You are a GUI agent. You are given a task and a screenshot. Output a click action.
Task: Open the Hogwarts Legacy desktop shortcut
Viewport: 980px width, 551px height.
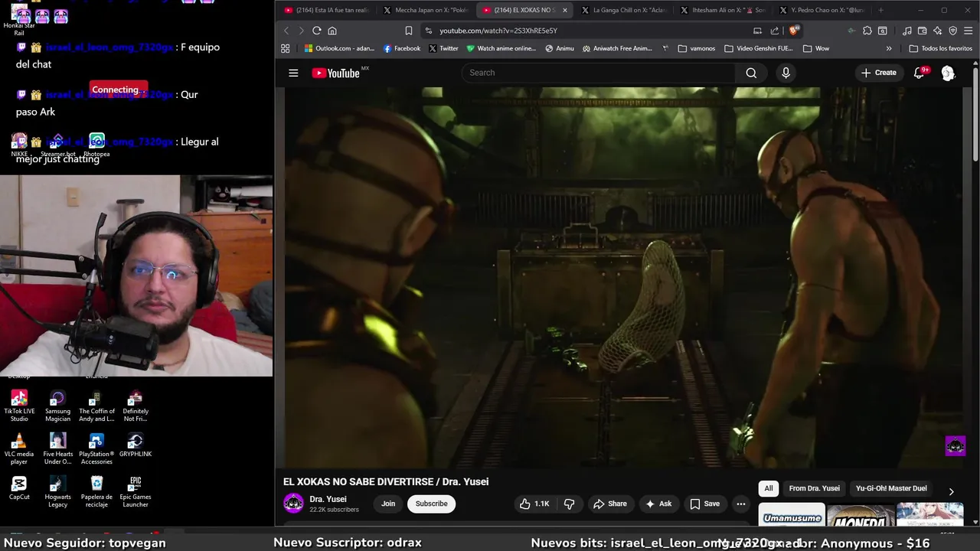tap(57, 491)
